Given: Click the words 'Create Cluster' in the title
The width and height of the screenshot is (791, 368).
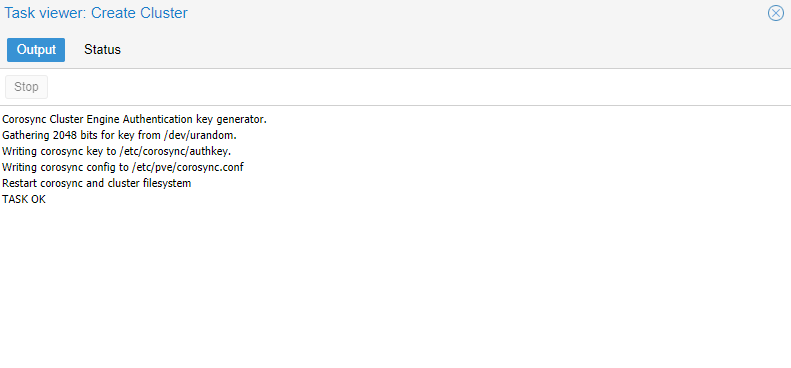Looking at the screenshot, I should [139, 13].
